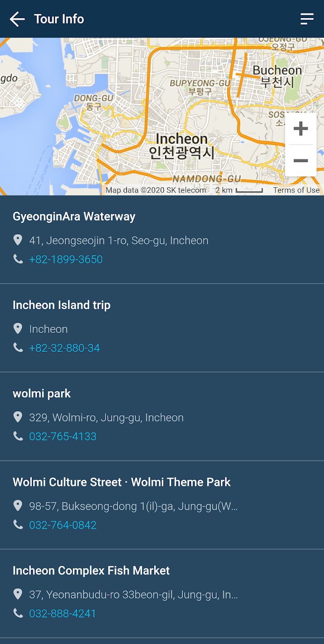Image resolution: width=324 pixels, height=644 pixels.
Task: Open Incheon Complex Fish Market entry
Action: [x=162, y=594]
